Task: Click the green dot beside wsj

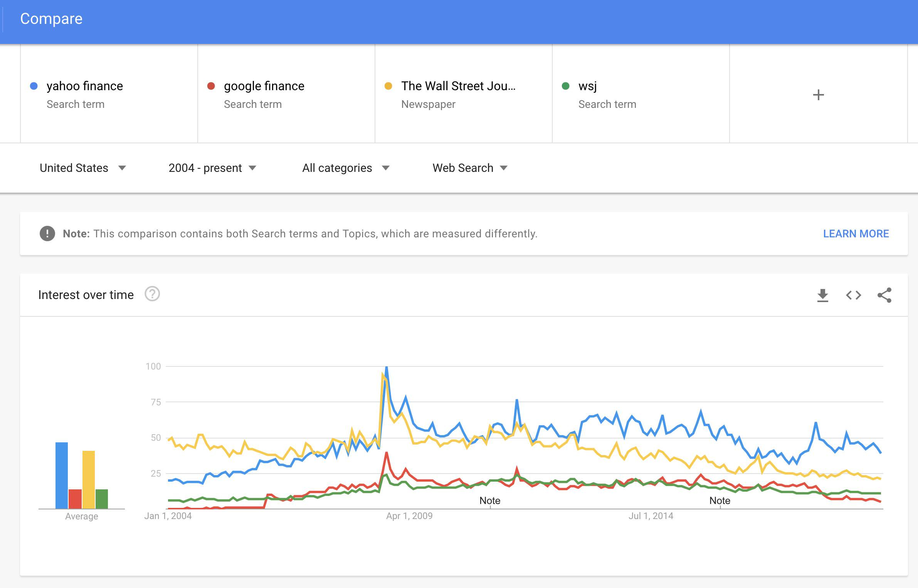Action: (x=565, y=86)
